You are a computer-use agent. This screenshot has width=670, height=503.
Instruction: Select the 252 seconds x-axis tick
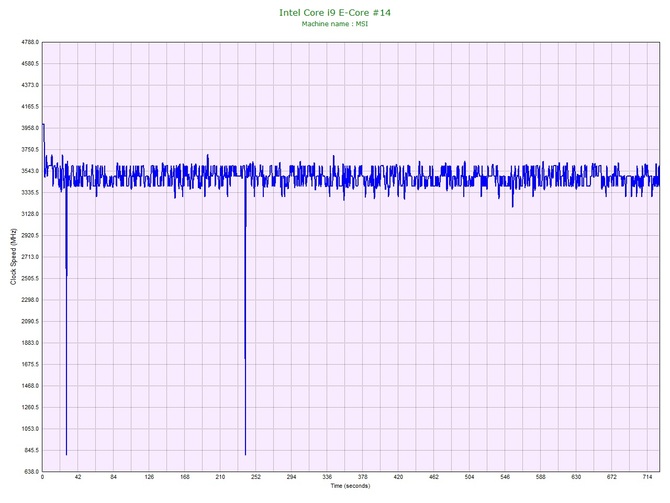pos(256,477)
